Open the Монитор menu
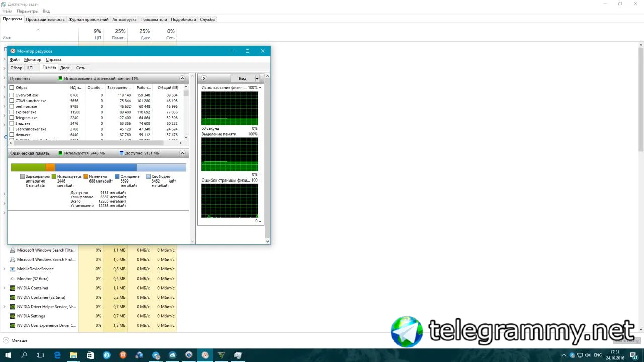This screenshot has height=362, width=644. [33, 60]
